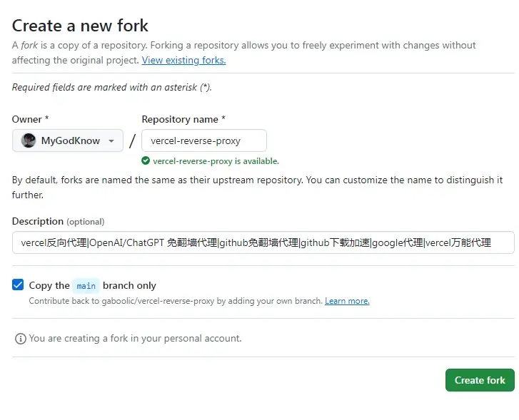This screenshot has width=519, height=420.
Task: Click the Copy the main branch only label
Action: (x=92, y=285)
